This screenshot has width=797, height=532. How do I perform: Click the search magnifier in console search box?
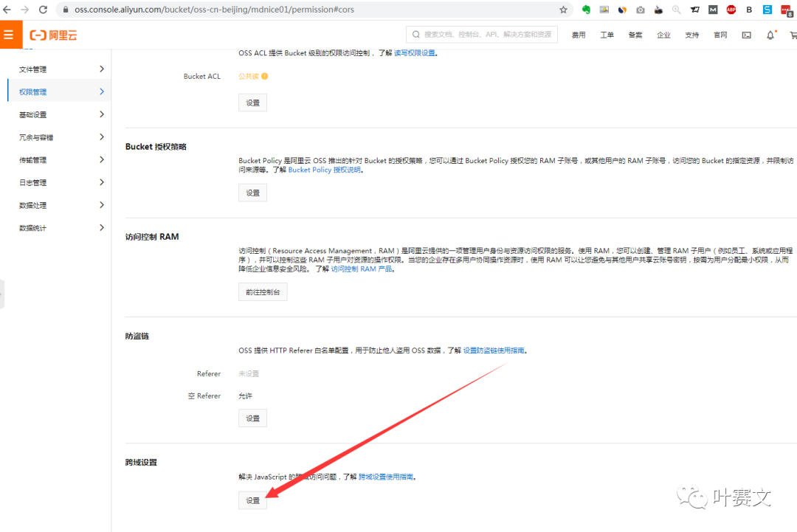click(x=415, y=35)
